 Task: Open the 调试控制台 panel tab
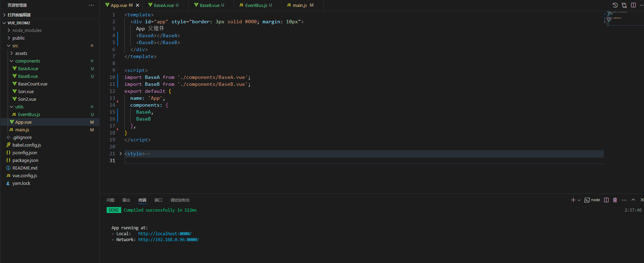click(x=180, y=200)
